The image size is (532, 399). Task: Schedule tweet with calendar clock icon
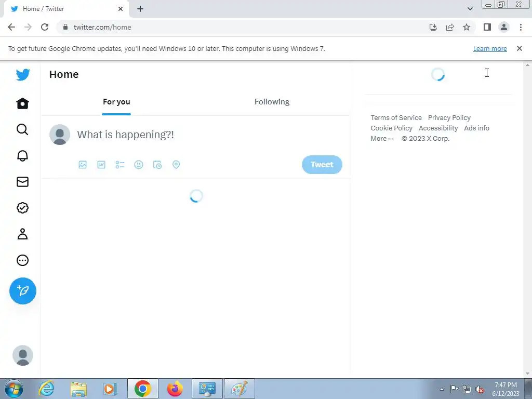point(157,165)
